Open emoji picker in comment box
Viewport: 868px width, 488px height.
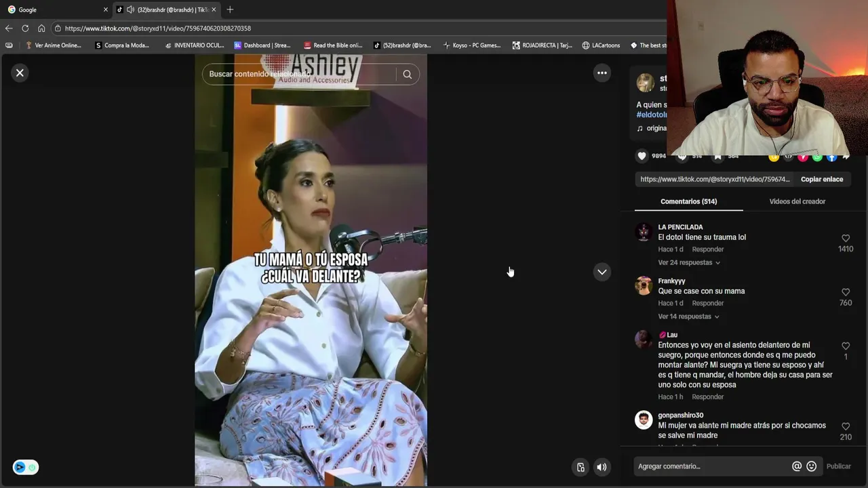tap(811, 466)
